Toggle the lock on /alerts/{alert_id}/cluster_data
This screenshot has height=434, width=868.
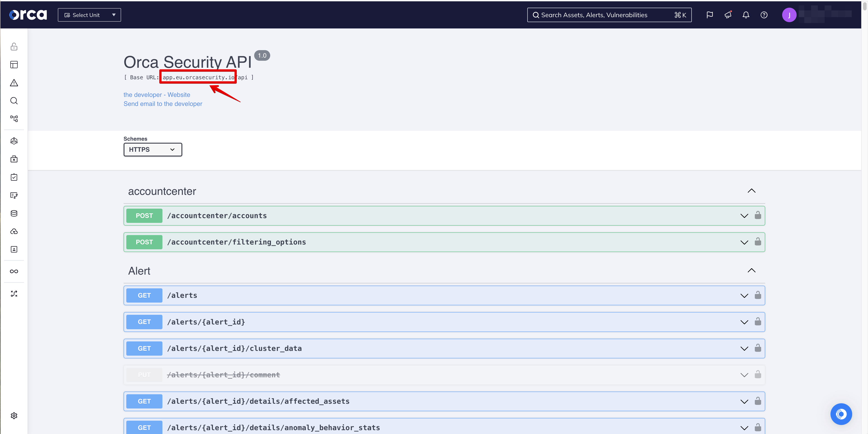point(758,348)
